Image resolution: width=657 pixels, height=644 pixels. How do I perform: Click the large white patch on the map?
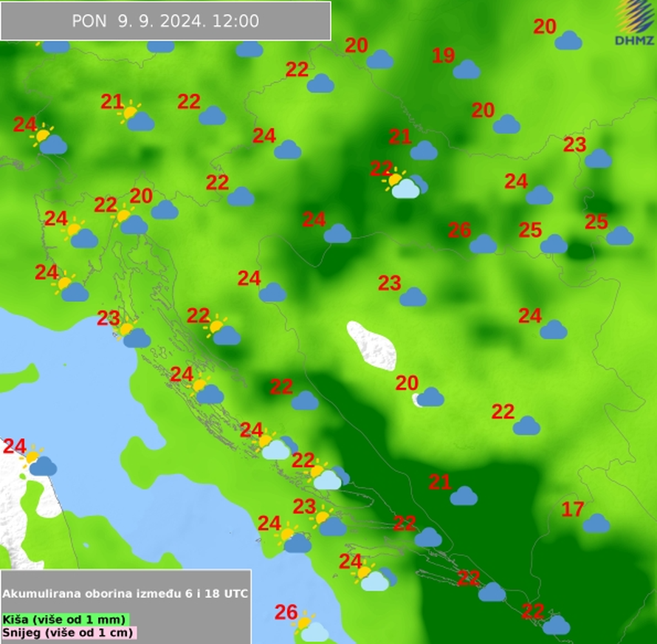pyautogui.click(x=373, y=345)
